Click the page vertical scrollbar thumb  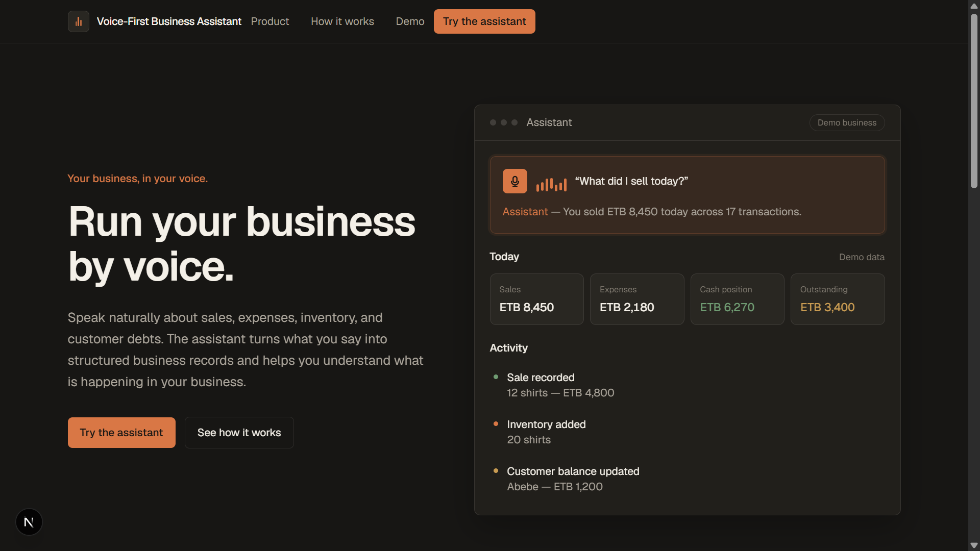click(x=974, y=101)
